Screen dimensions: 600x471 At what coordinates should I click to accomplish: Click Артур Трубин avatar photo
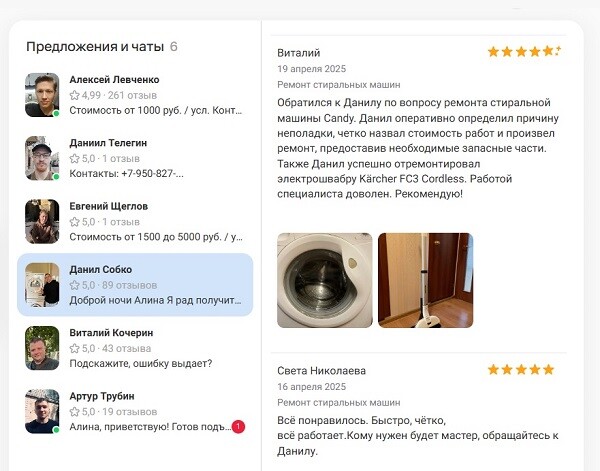point(42,411)
